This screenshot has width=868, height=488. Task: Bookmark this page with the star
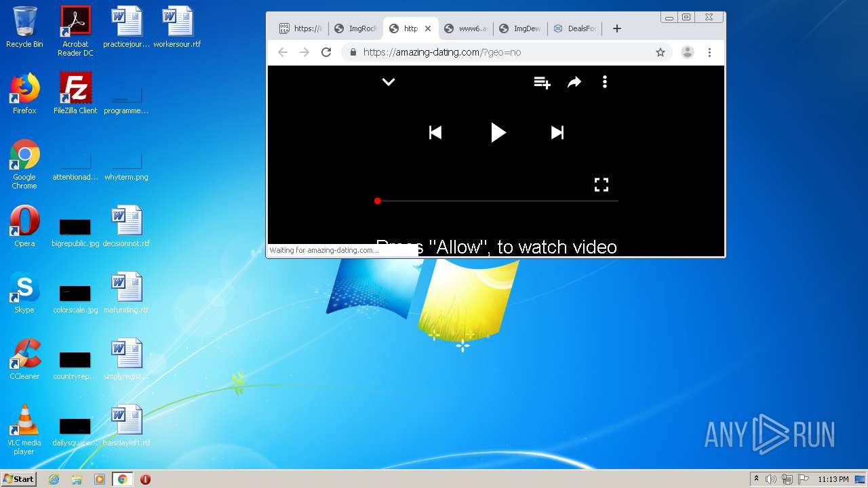coord(660,52)
